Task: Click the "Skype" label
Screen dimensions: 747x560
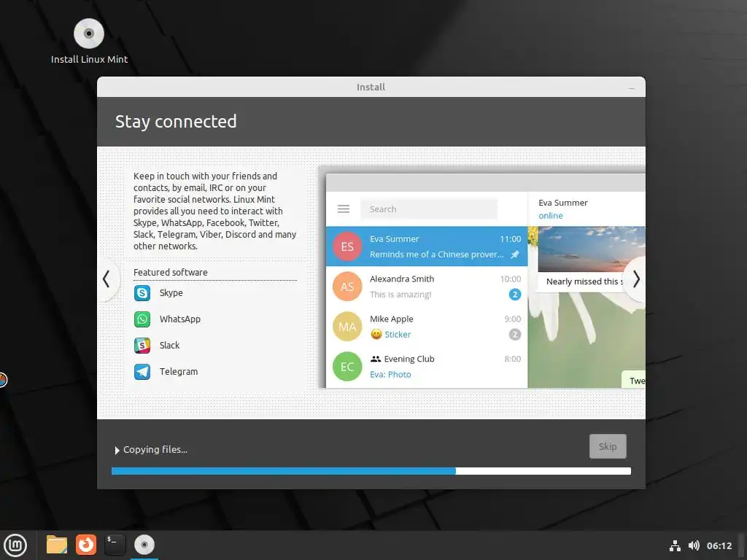Action: point(171,293)
